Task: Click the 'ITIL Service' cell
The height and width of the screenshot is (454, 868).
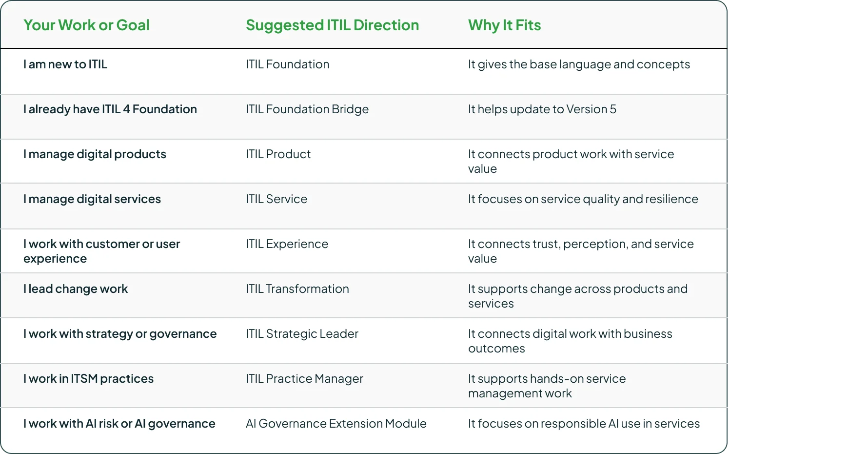Action: [x=276, y=199]
